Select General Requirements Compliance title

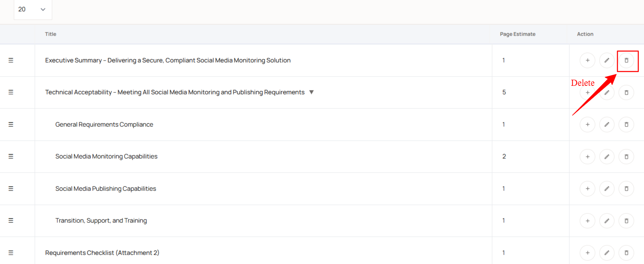104,125
